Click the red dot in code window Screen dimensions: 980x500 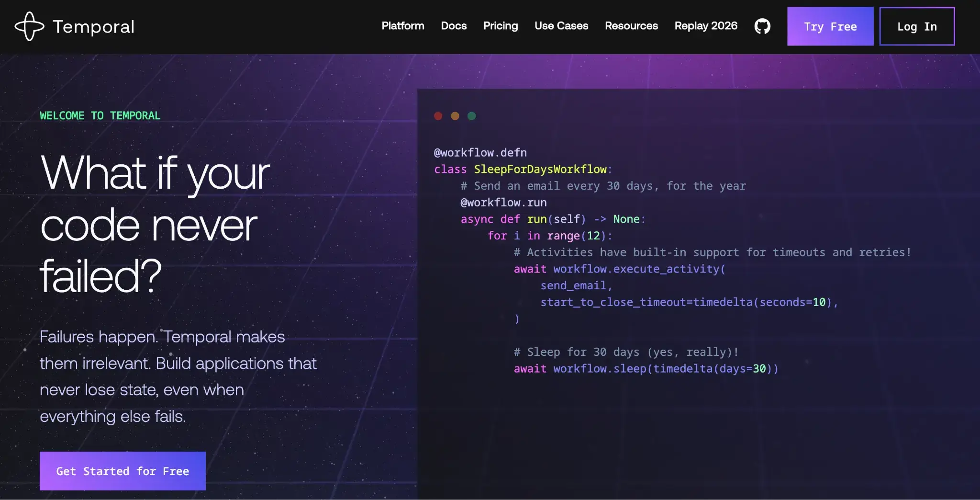[x=438, y=116]
